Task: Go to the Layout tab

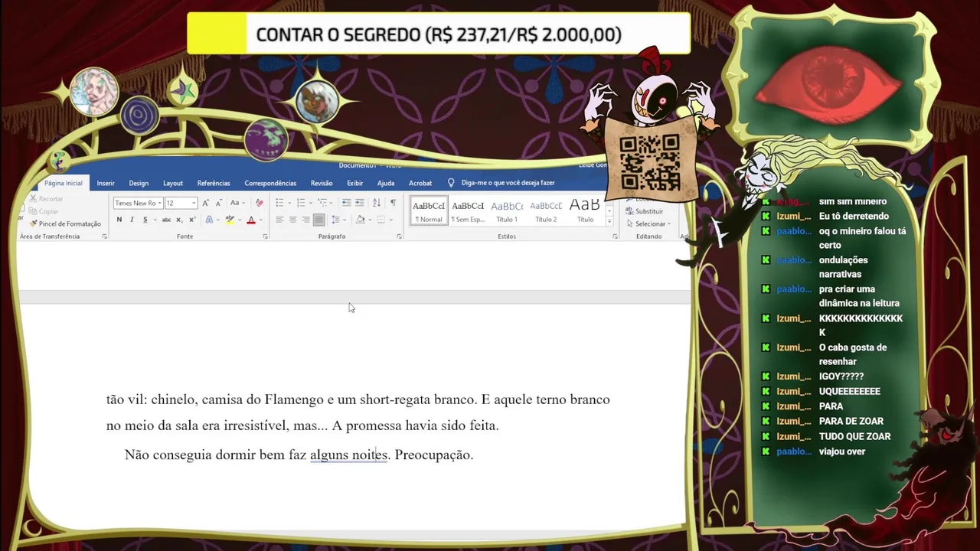Action: click(173, 183)
